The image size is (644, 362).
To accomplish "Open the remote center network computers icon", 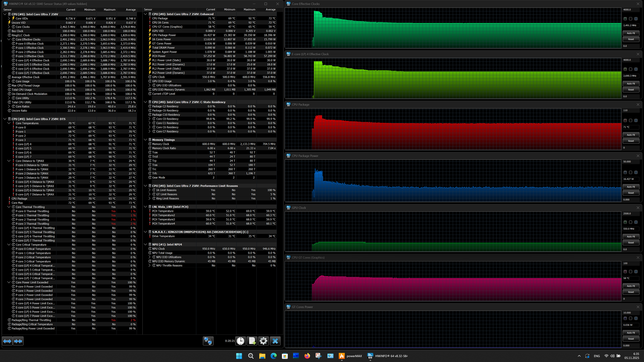I will pos(208,341).
